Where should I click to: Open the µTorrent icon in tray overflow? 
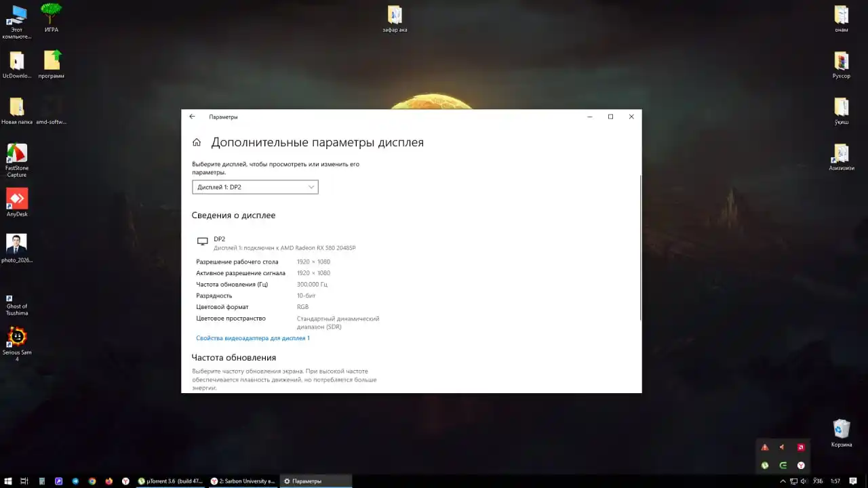click(765, 466)
